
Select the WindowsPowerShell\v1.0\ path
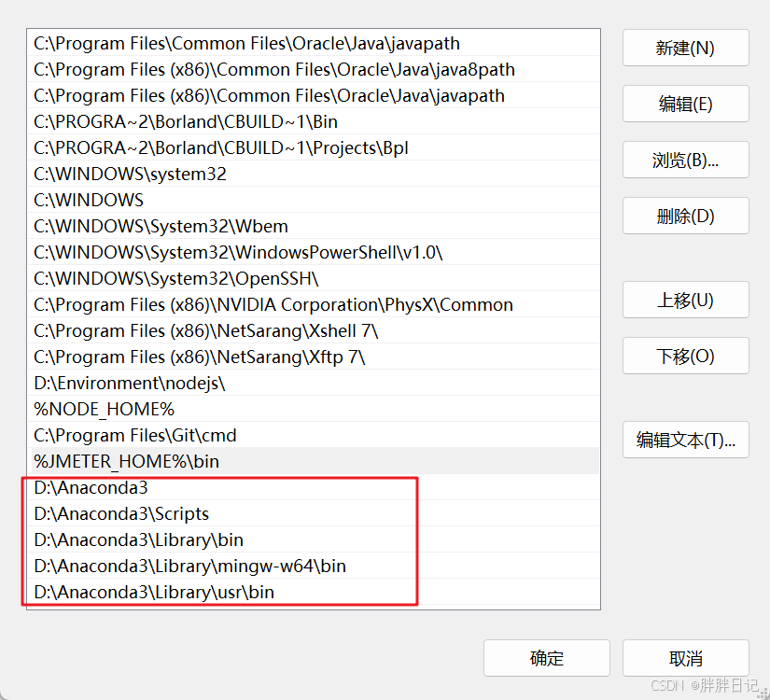coord(314,252)
